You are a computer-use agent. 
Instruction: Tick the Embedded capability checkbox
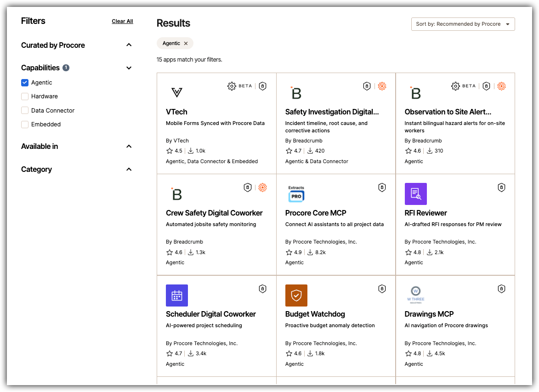(25, 124)
